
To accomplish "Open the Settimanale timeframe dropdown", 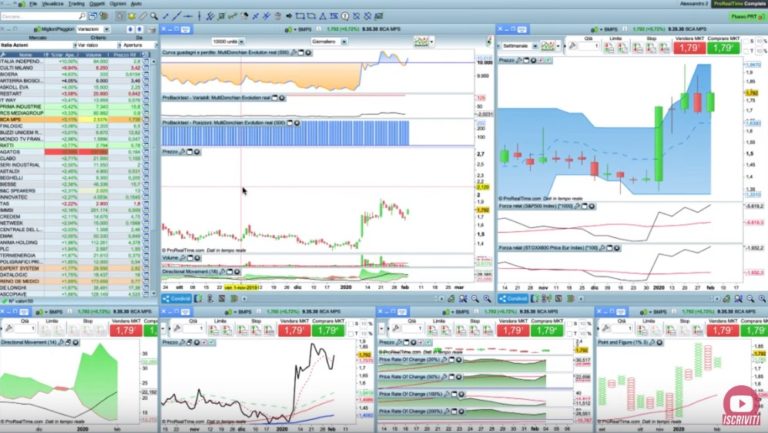I will tap(520, 46).
